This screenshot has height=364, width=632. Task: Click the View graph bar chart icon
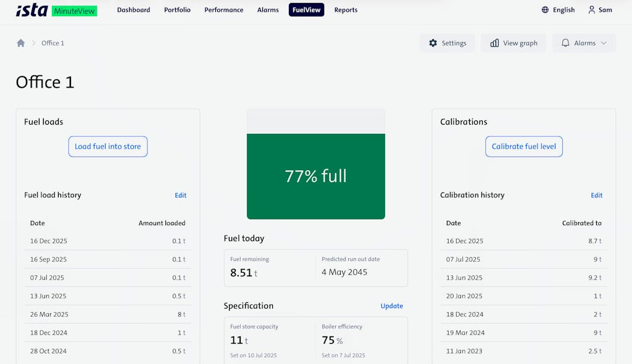494,43
